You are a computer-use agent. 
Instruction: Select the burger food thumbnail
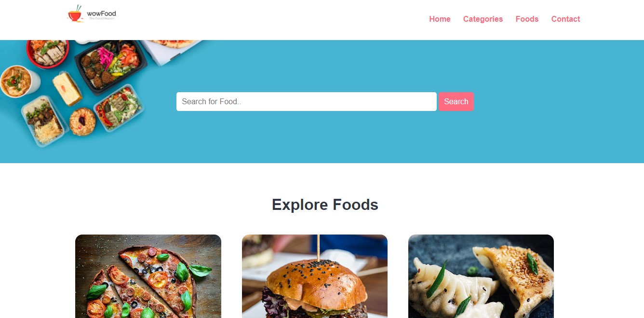tap(315, 276)
